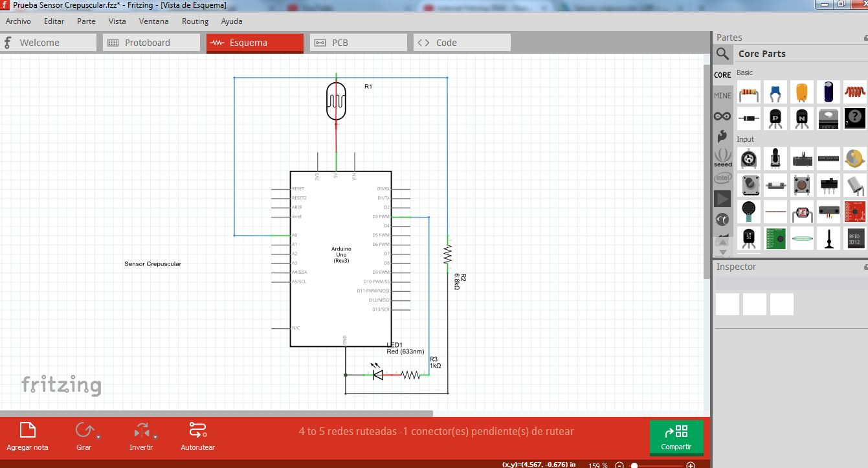Select the NPN transistor part
This screenshot has height=468, width=868.
802,118
